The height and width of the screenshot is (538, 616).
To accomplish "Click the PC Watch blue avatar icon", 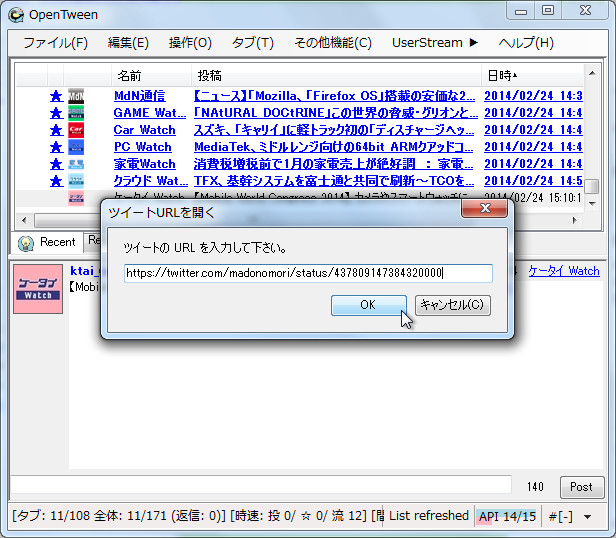I will click(x=76, y=147).
